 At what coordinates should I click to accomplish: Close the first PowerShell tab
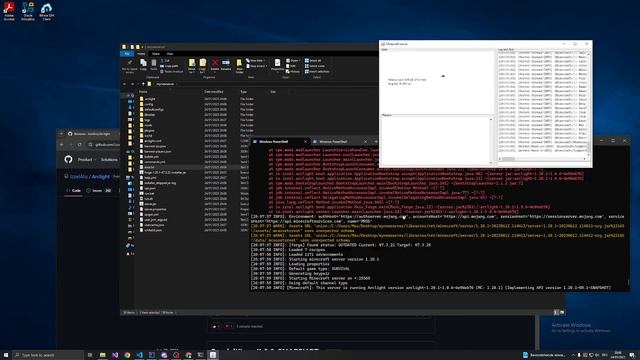305,142
